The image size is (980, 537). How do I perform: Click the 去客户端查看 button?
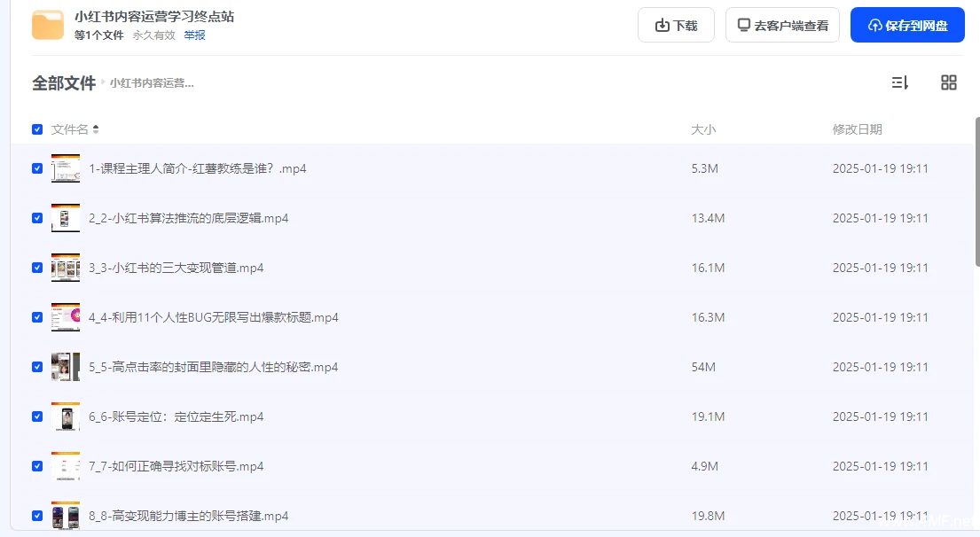click(782, 25)
